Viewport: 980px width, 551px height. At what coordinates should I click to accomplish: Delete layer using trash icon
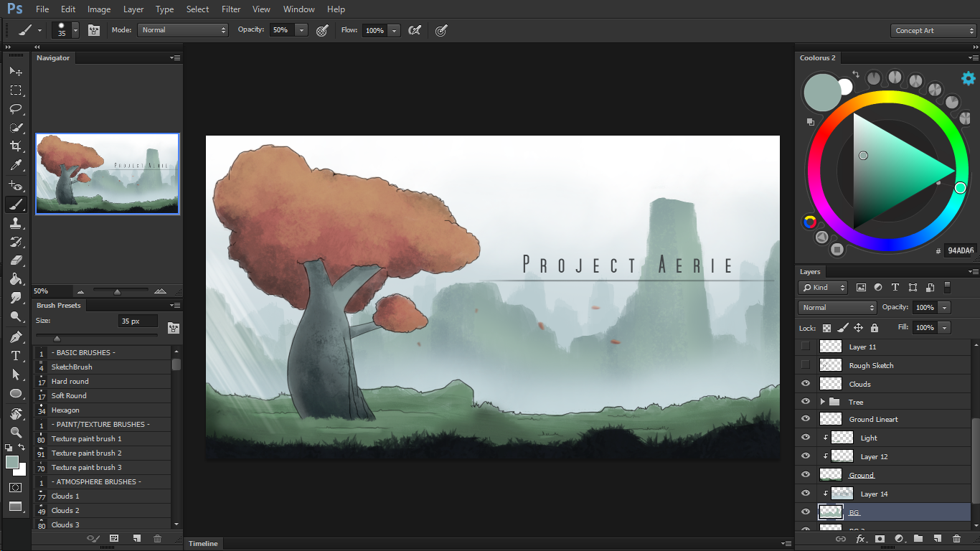point(956,539)
